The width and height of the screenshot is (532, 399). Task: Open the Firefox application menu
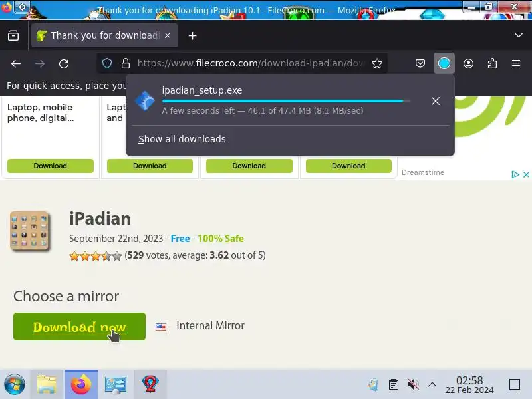516,63
